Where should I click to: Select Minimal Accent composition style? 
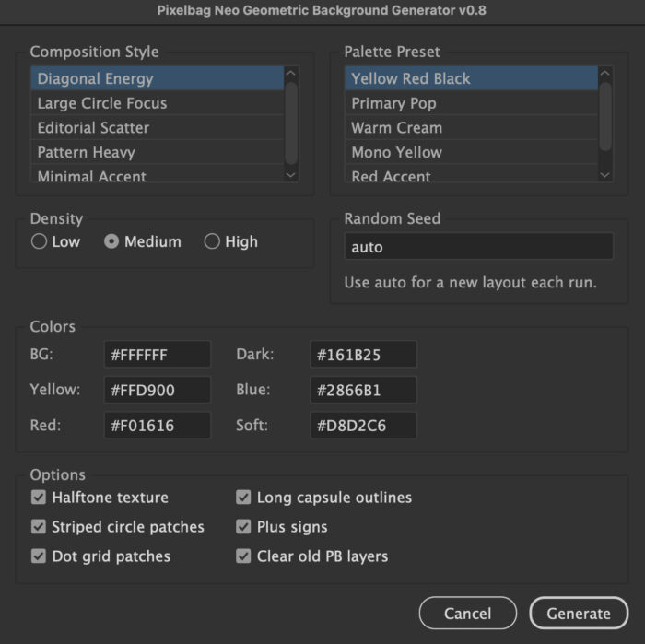point(158,174)
